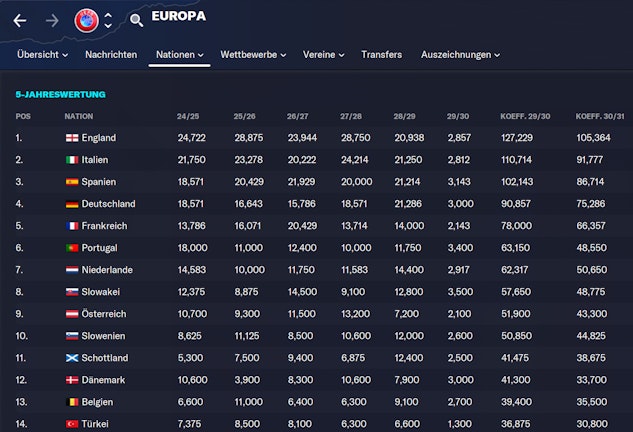This screenshot has height=432, width=633.
Task: Click the magnifying glass search icon
Action: click(x=136, y=20)
